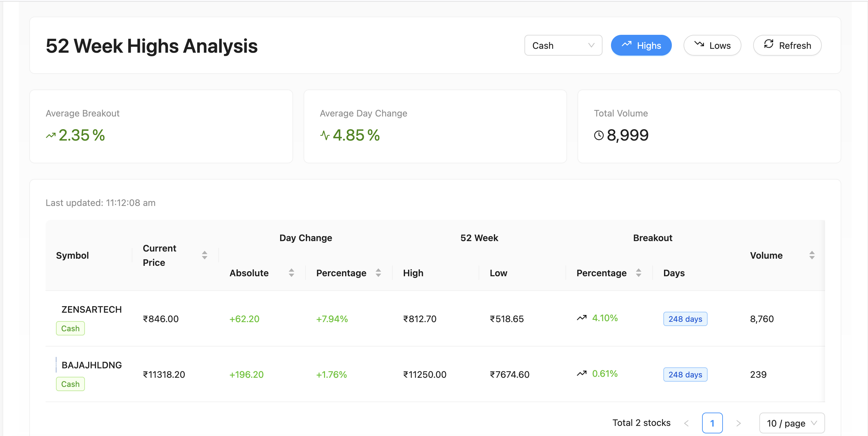Click BAJAJHLDNG breakout trend arrow icon

tap(582, 373)
